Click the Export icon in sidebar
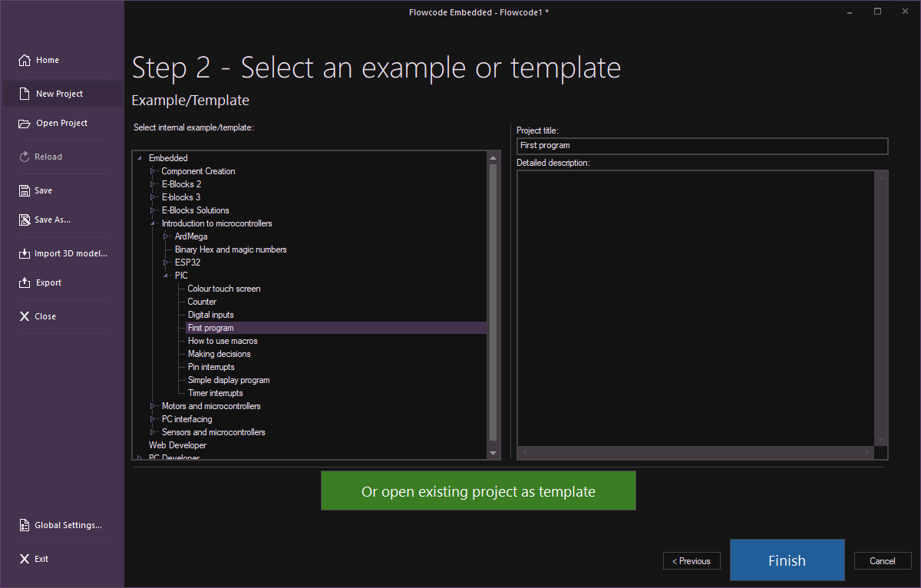Screen dimensions: 921x588 click(x=25, y=283)
